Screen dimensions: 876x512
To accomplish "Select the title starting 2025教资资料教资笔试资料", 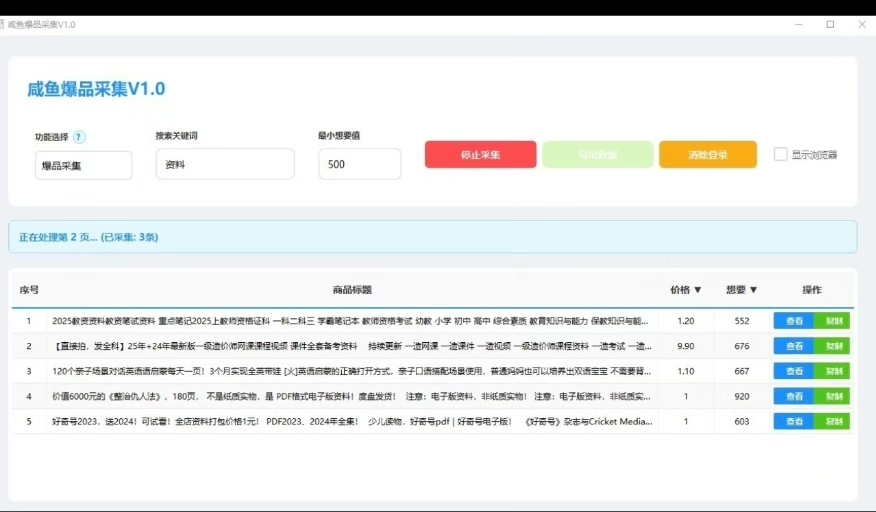I will tap(350, 321).
